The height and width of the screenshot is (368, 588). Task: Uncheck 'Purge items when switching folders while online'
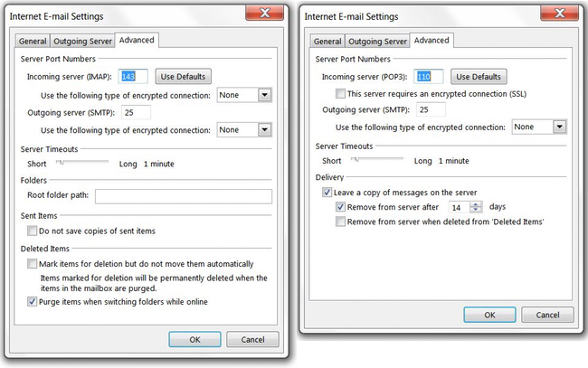(32, 301)
